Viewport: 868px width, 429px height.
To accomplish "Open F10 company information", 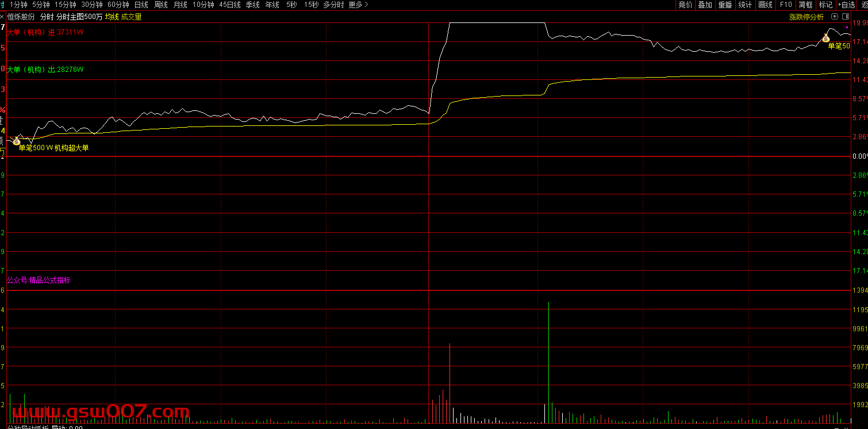I will pos(785,5).
